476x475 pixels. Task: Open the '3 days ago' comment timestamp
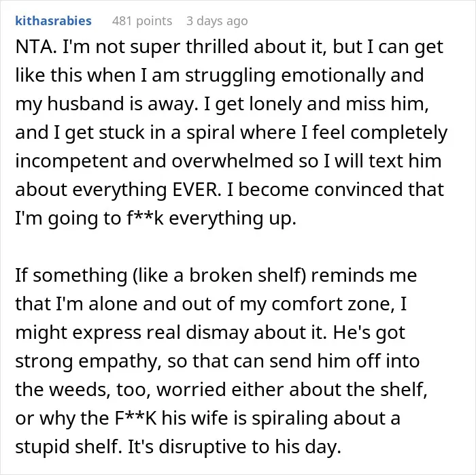(x=217, y=21)
